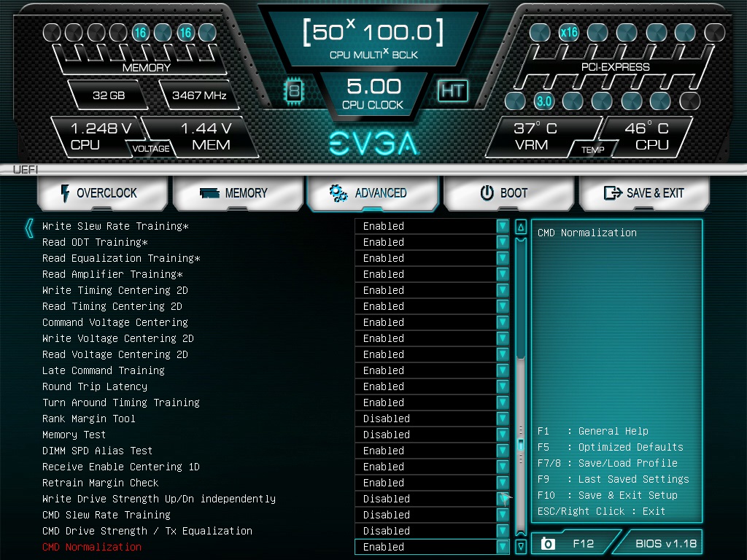This screenshot has height=560, width=747.
Task: Click the back chevron beside Write Slew Rate Training
Action: [x=29, y=228]
